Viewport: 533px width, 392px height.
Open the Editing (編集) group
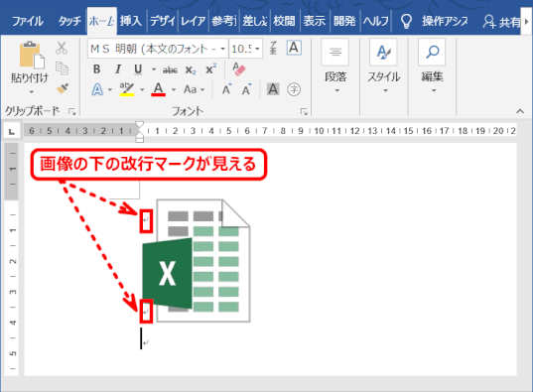point(432,66)
